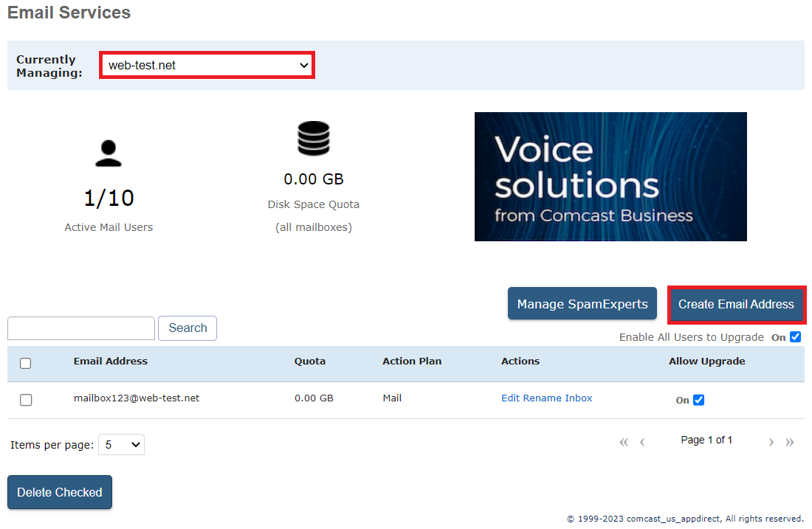Screen dimensions: 812x529
Task: Click the Voice solutions Comcast Business banner
Action: tap(610, 176)
